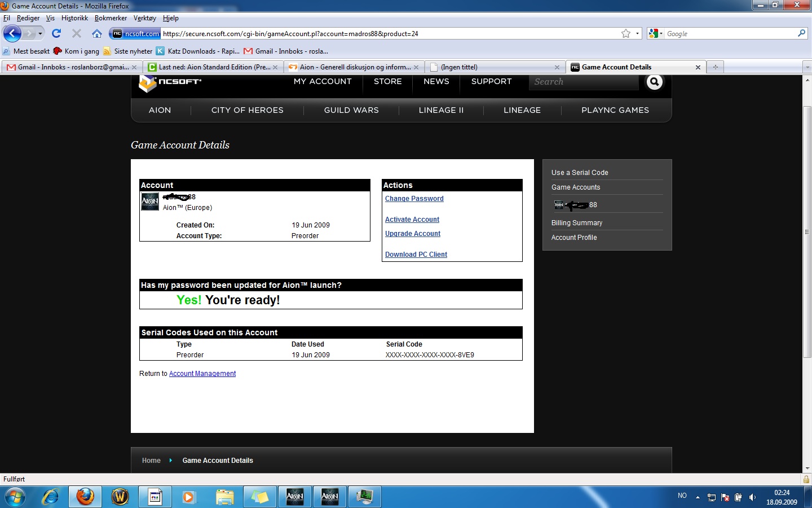Open search engine dropdown Google icon
Screen dimensions: 812x508
(656, 33)
